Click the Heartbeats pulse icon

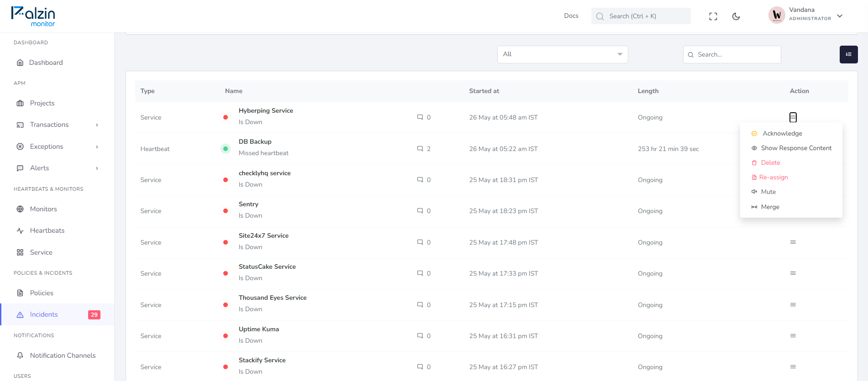tap(20, 231)
